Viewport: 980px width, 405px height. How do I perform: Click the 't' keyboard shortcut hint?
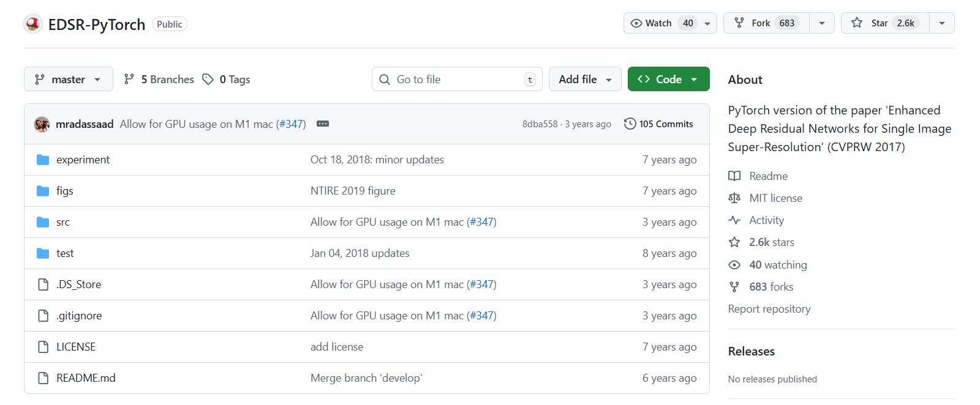(530, 80)
